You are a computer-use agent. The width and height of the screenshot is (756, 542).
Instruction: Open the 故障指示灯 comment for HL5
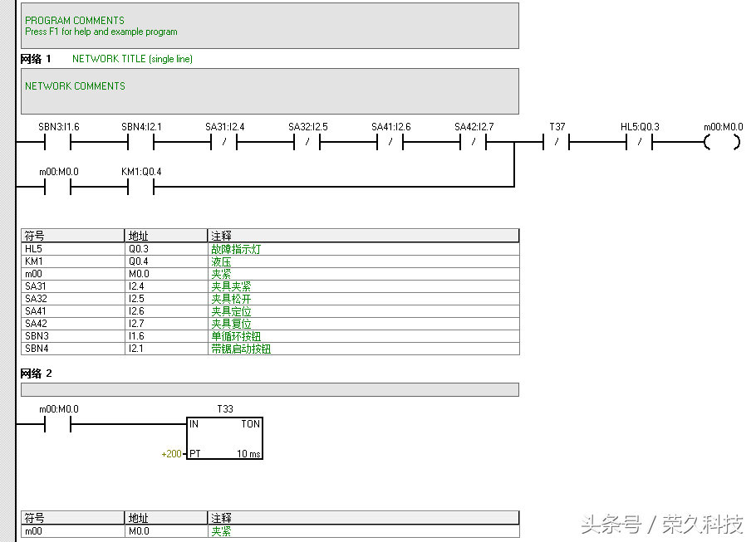pyautogui.click(x=236, y=249)
